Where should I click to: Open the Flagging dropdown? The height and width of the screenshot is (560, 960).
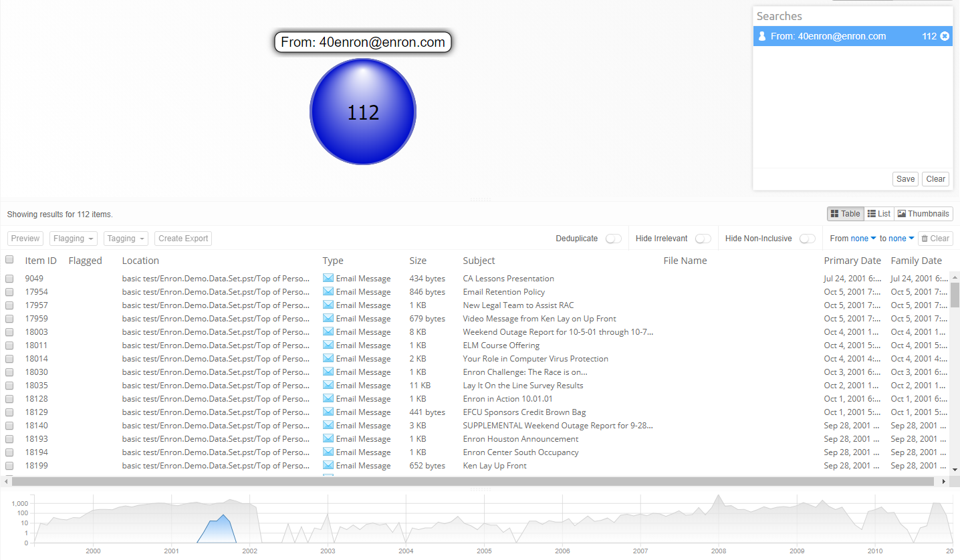click(x=74, y=239)
